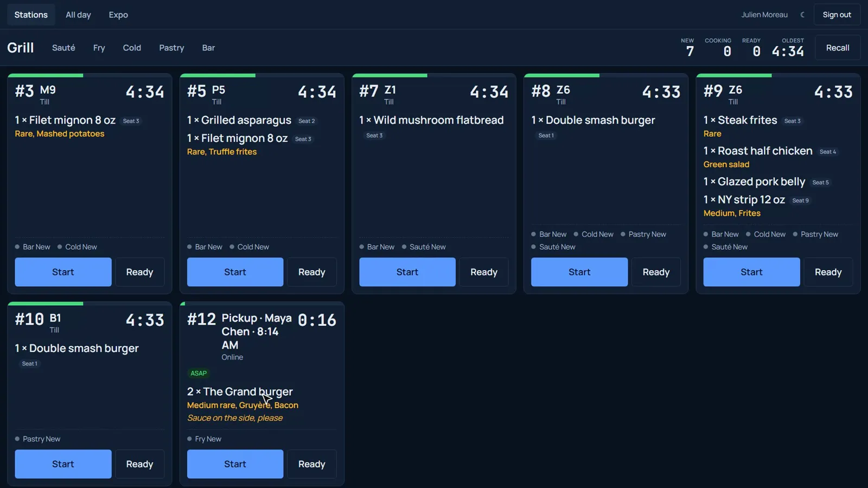Click the ASAP badge on ticket #12
The image size is (868, 488).
(199, 373)
